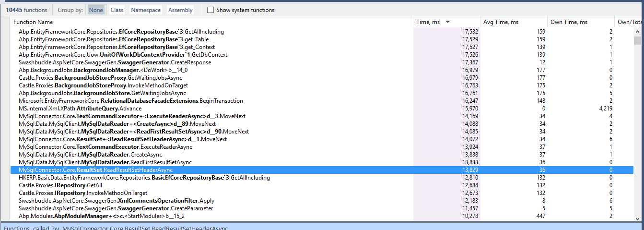644x230 pixels.
Task: Click the vertical scrollbar up arrow
Action: point(638,32)
